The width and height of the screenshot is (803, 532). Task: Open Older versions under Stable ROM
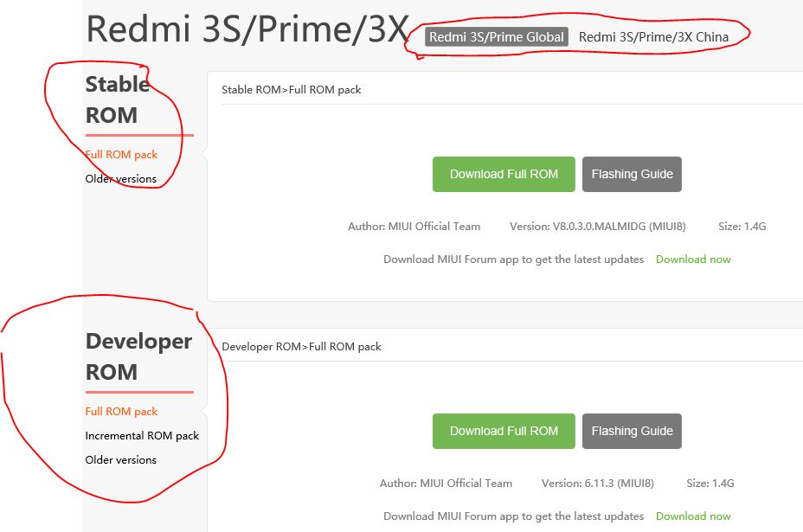(121, 179)
